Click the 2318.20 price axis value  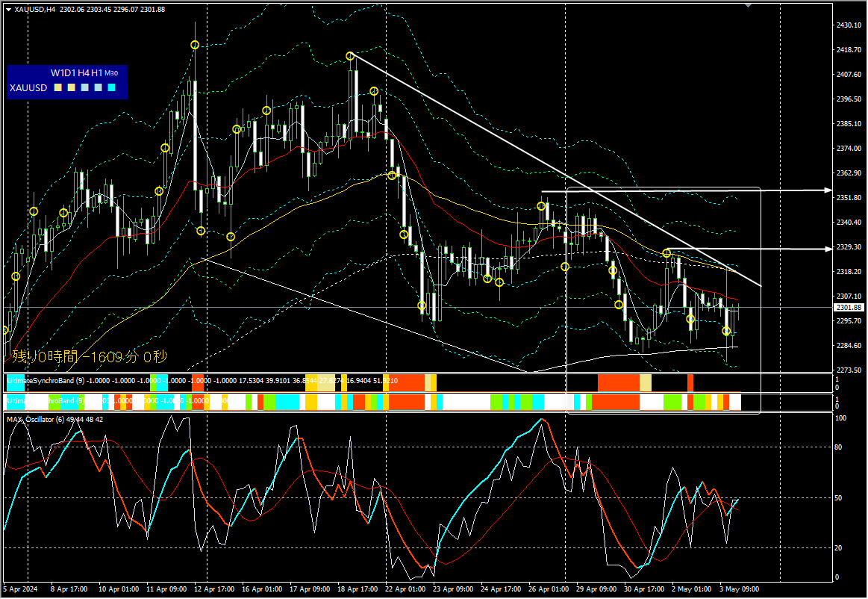tap(849, 272)
